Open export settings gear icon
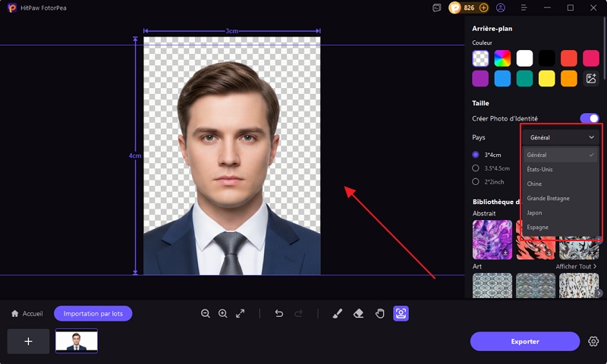 point(593,341)
